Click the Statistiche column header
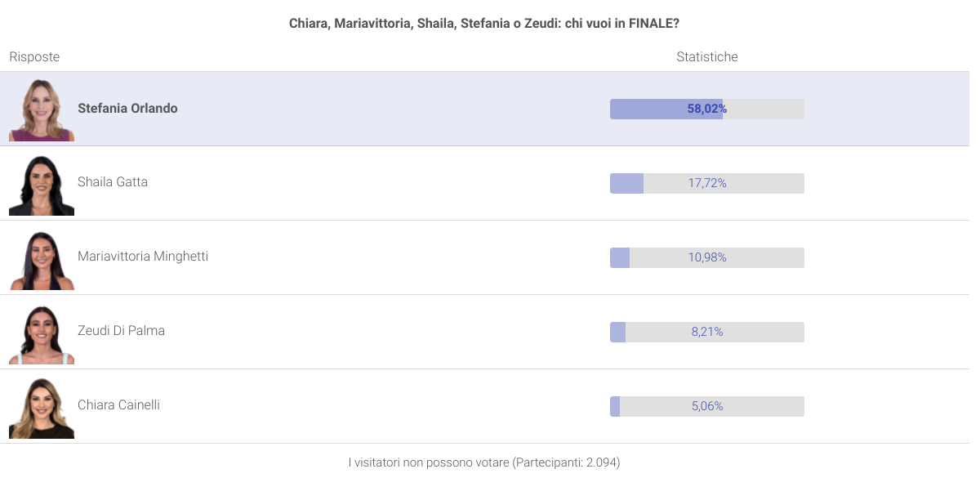980x478 pixels. coord(707,57)
